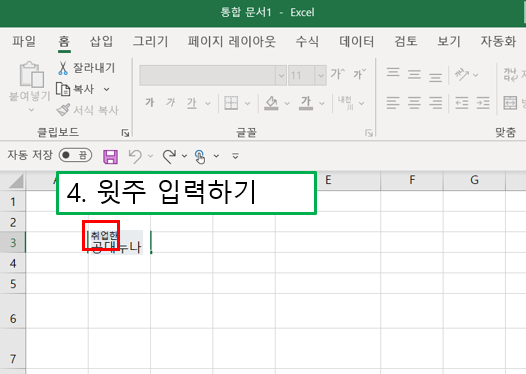Screen dimensions: 526x374
Task: Switch to the 홈 tab
Action: click(x=64, y=41)
